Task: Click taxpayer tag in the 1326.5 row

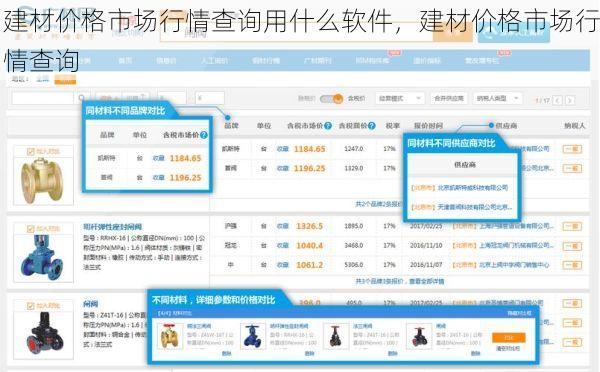Action: coord(572,226)
